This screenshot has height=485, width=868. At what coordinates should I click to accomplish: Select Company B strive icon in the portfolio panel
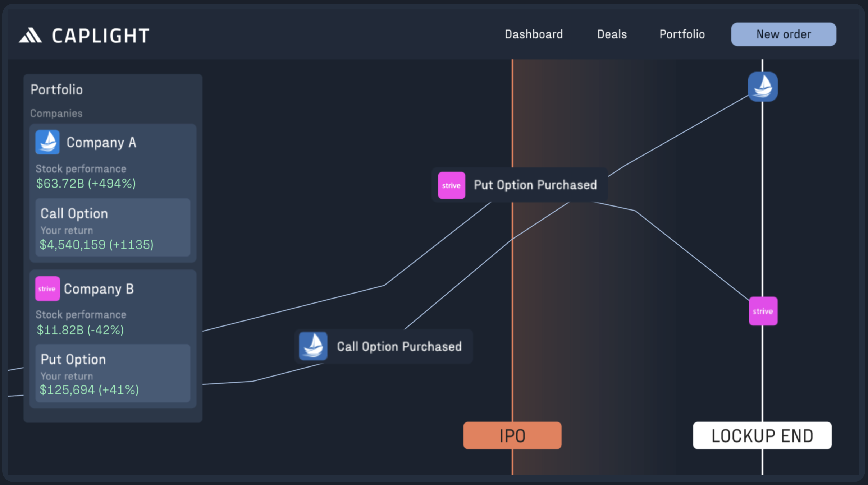(47, 288)
